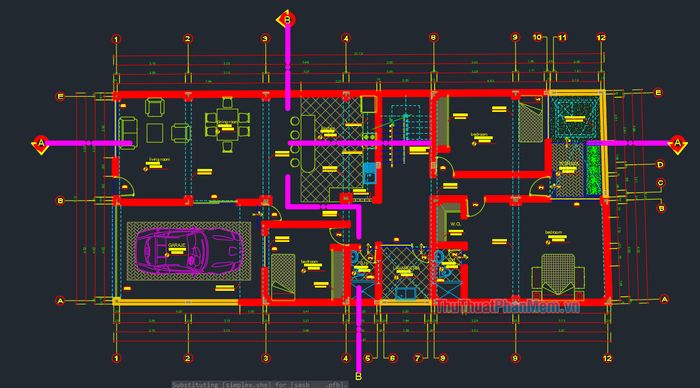
Task: Select the dining table with chairs
Action: [227, 125]
